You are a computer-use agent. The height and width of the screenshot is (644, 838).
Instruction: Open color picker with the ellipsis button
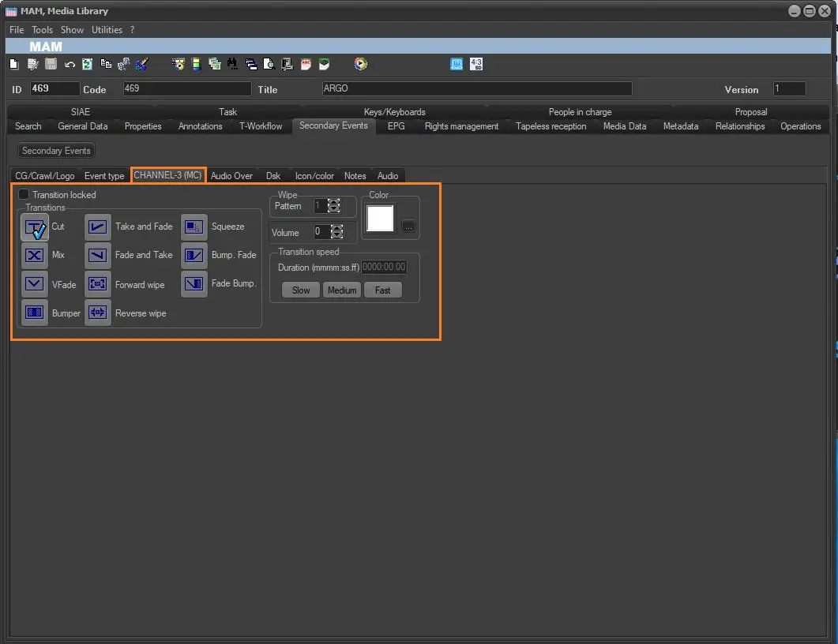pyautogui.click(x=408, y=227)
